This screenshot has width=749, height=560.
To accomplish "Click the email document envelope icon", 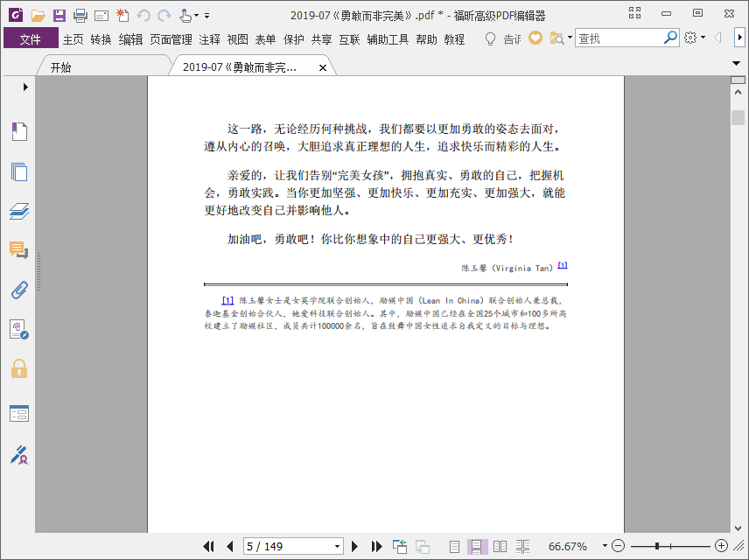I will click(101, 17).
